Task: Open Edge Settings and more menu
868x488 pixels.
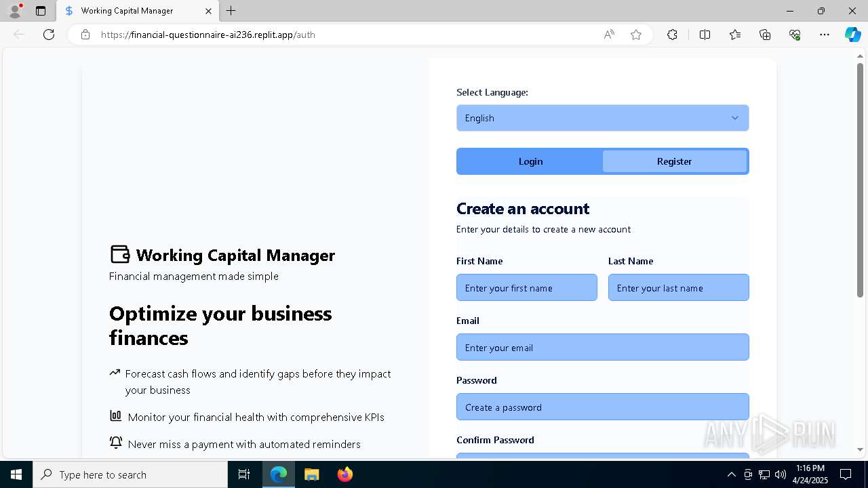Action: click(825, 35)
